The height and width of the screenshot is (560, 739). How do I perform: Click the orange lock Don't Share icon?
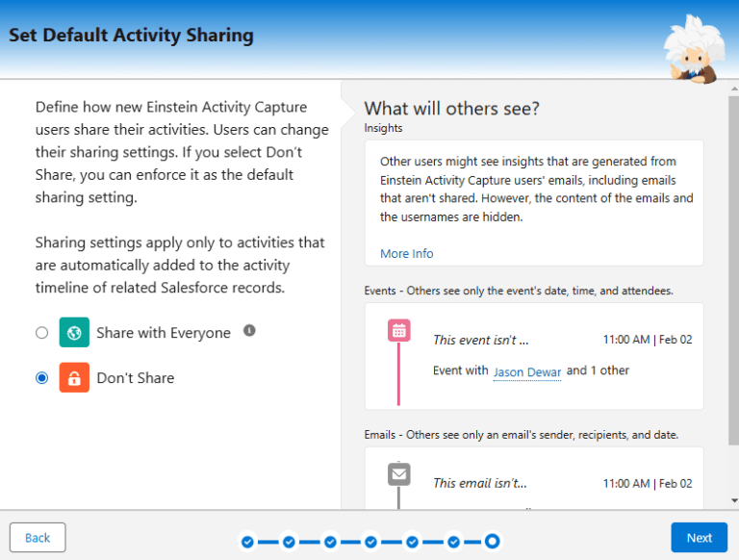click(74, 377)
